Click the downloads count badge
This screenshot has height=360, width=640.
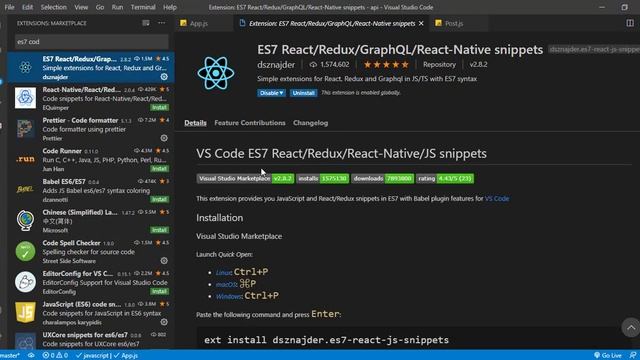(383, 178)
